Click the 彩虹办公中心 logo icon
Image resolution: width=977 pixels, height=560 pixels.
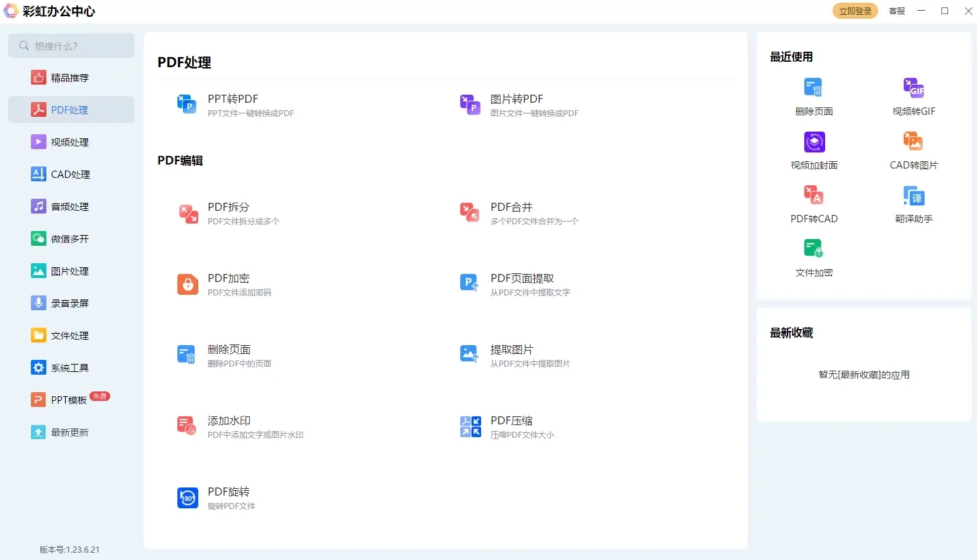pyautogui.click(x=11, y=11)
